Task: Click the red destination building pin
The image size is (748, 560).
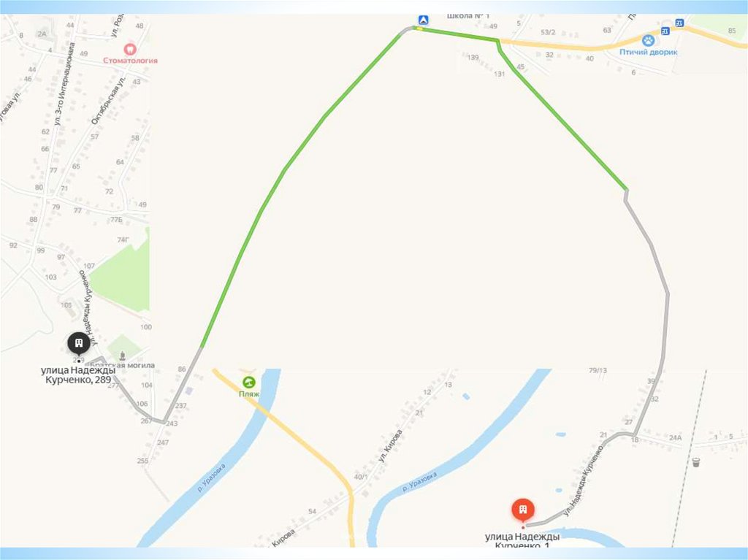Action: pos(523,510)
